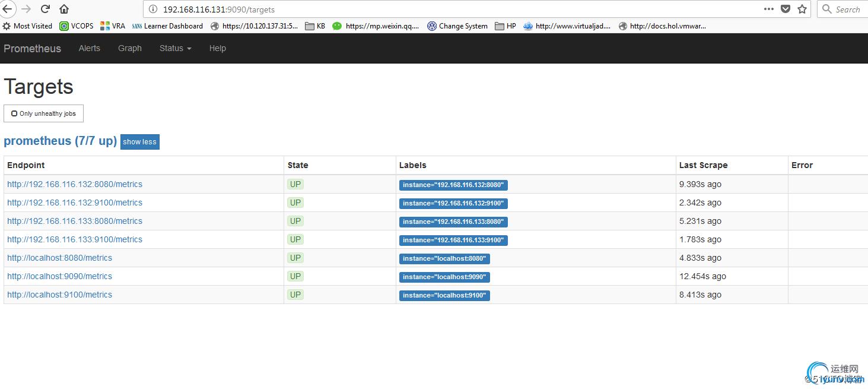The width and height of the screenshot is (868, 389).
Task: Click label instance="localhost:9100"
Action: point(444,295)
